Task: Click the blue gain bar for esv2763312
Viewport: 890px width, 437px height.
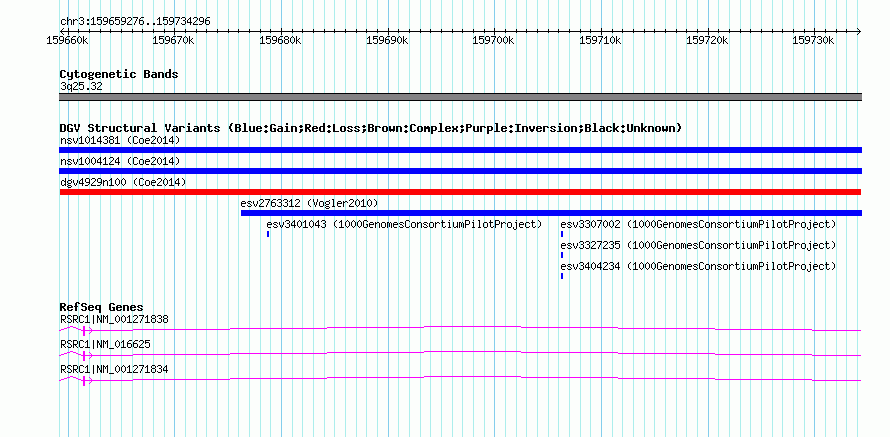Action: [x=551, y=213]
